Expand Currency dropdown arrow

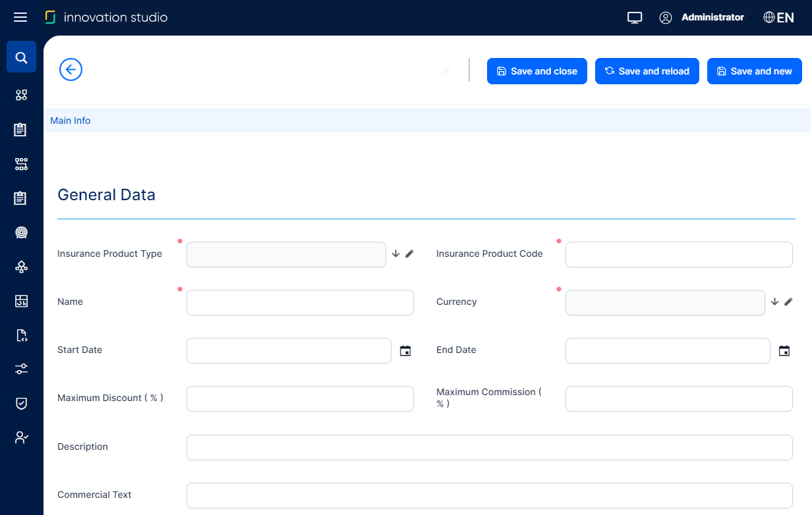[774, 302]
